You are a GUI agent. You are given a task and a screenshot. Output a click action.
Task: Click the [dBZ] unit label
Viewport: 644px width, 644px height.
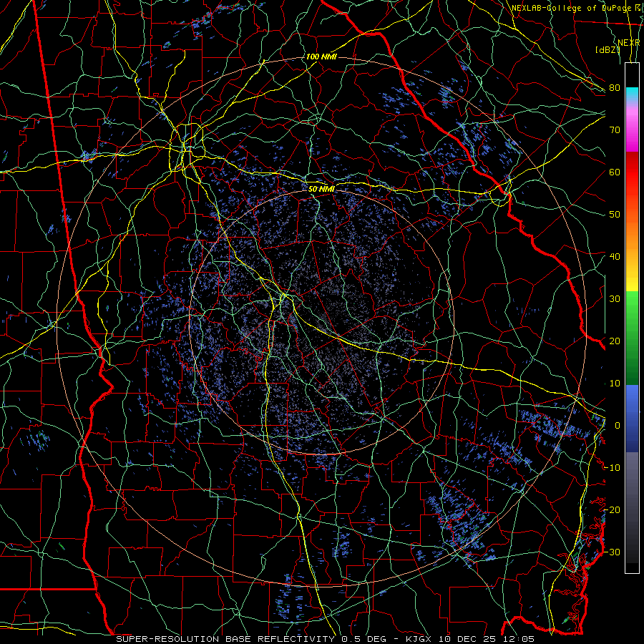click(x=608, y=50)
